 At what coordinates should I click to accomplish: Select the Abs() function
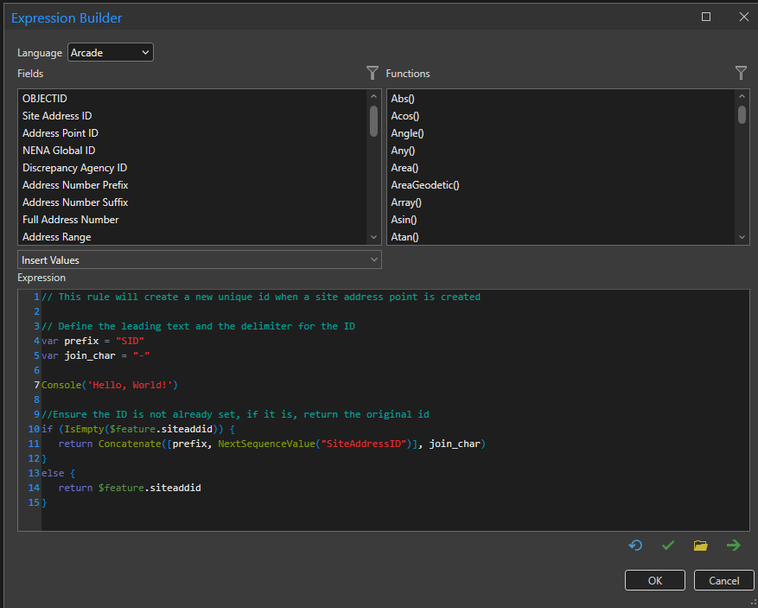coord(403,98)
